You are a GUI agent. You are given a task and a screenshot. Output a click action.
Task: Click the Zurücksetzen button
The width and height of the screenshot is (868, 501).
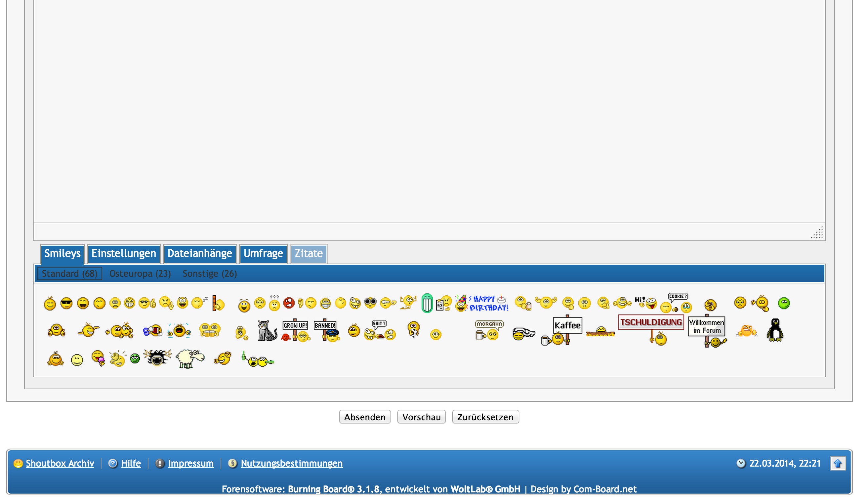tap(485, 417)
